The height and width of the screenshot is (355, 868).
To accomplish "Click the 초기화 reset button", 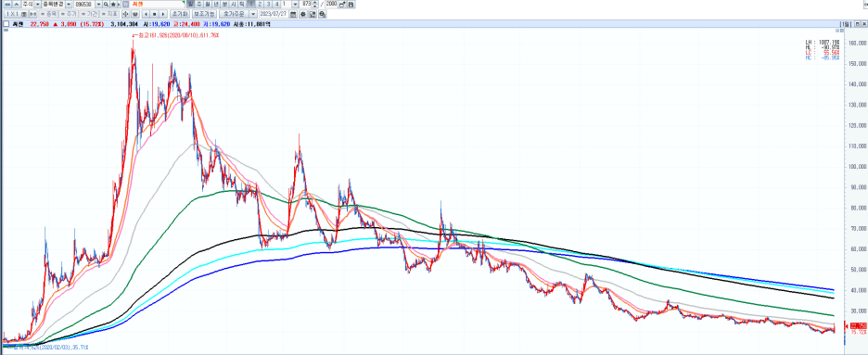I will 179,14.
